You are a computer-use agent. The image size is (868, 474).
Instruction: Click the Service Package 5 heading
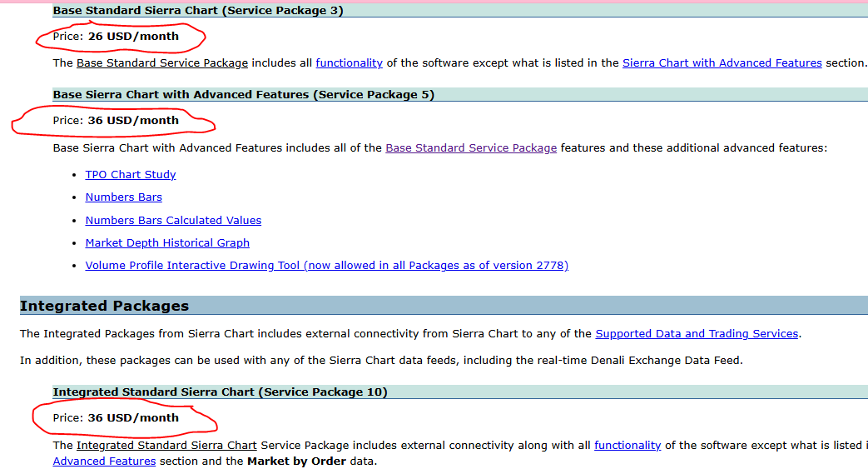(243, 95)
